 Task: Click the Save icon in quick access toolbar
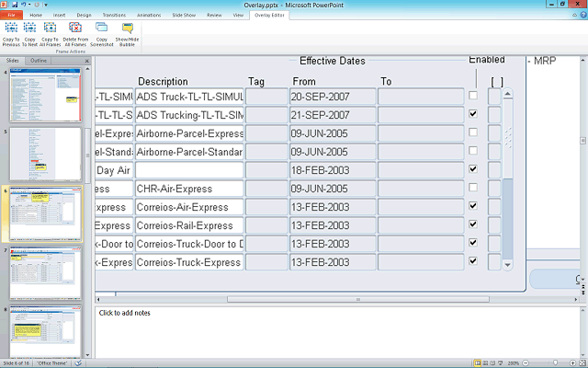[16, 5]
